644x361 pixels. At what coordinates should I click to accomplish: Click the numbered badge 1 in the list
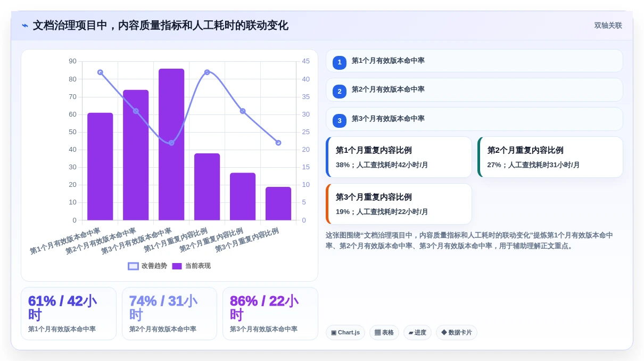(340, 62)
